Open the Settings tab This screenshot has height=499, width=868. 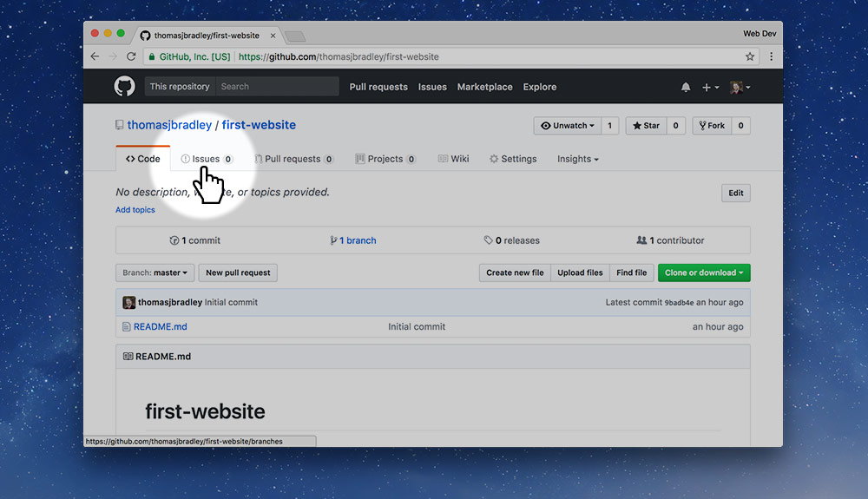(x=513, y=159)
